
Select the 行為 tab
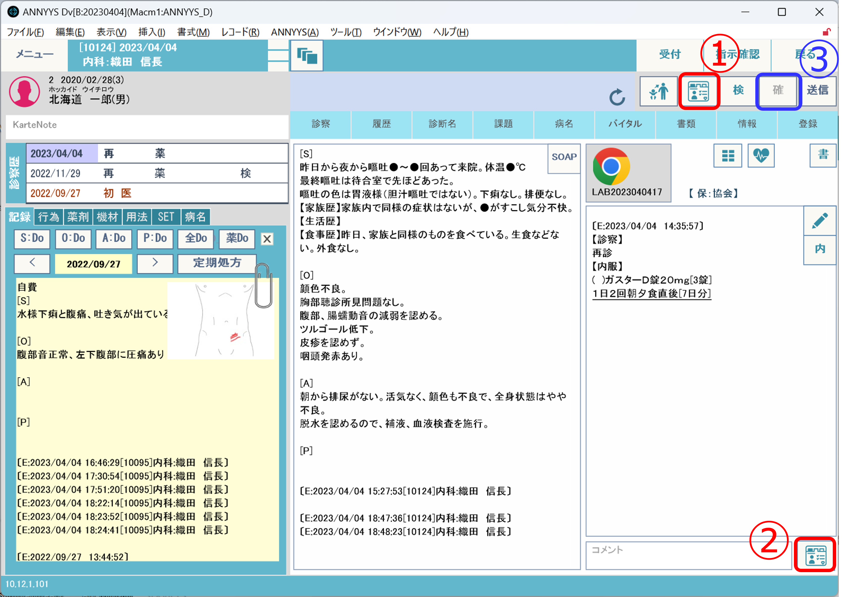[x=49, y=217]
